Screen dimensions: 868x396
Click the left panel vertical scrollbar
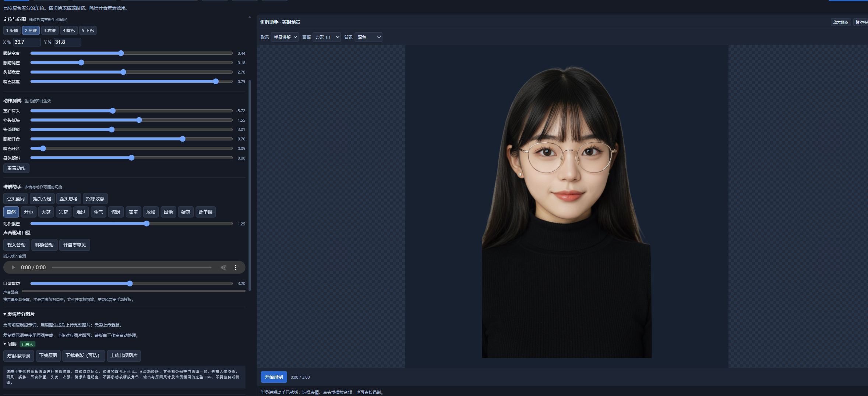tap(250, 185)
